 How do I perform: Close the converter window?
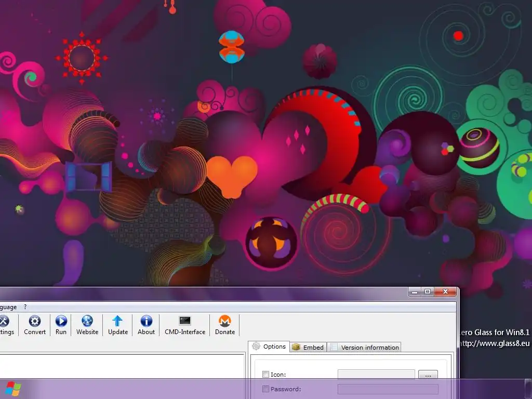tap(445, 292)
